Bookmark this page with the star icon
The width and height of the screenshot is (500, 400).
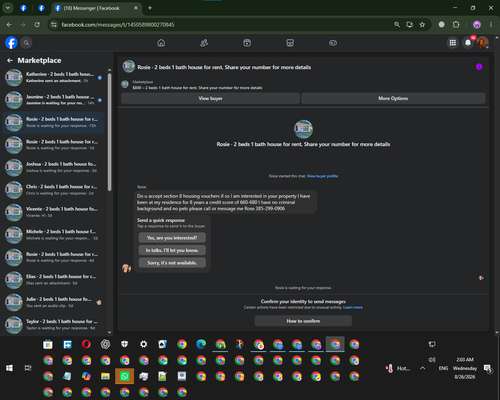pyautogui.click(x=422, y=25)
